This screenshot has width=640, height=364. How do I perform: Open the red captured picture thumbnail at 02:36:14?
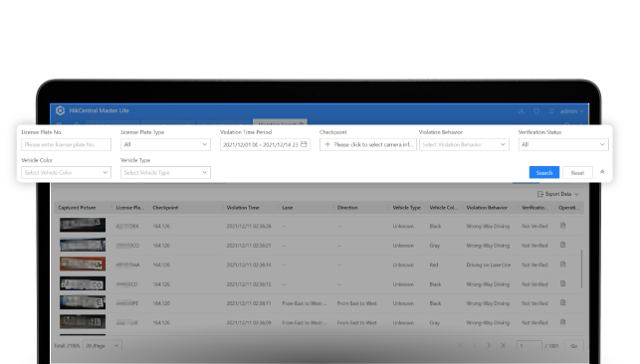click(83, 264)
